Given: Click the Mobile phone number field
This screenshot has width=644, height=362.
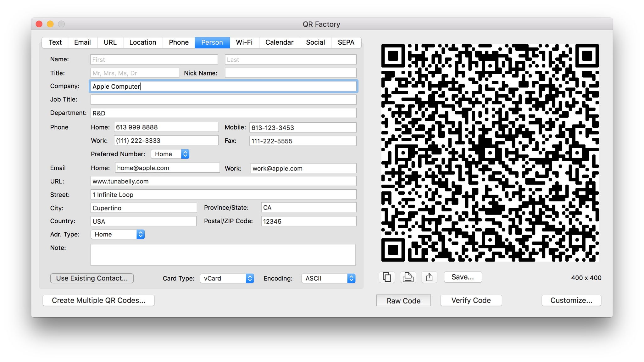Looking at the screenshot, I should (x=303, y=127).
